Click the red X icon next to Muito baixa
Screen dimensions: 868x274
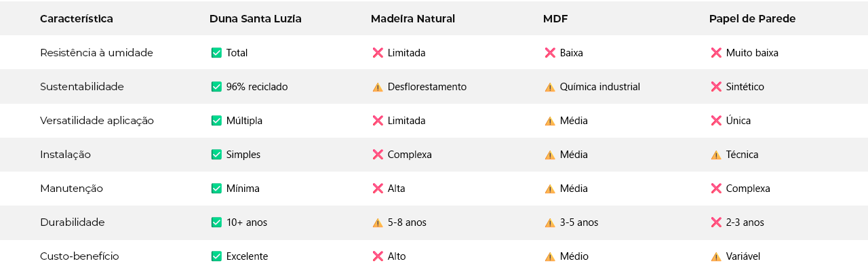coord(716,53)
